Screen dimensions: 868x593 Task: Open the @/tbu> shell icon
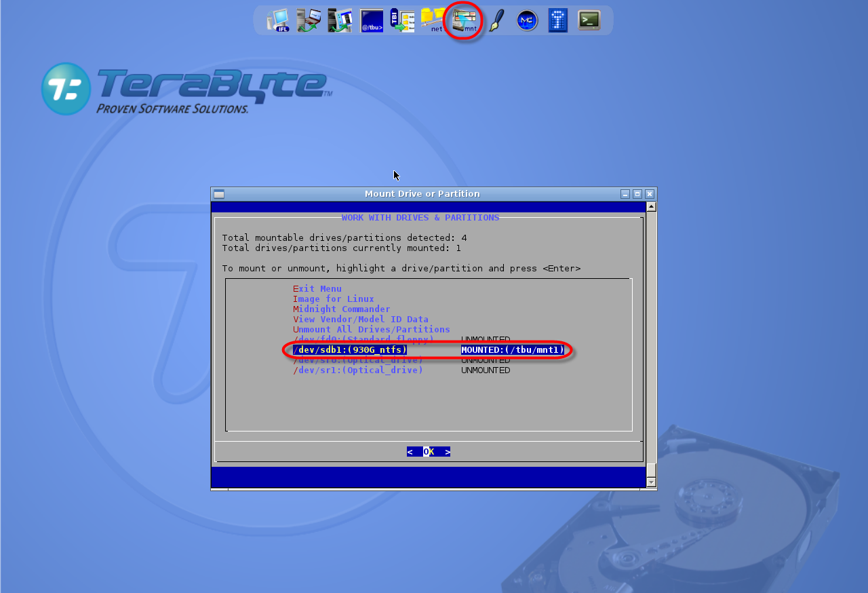(x=372, y=20)
